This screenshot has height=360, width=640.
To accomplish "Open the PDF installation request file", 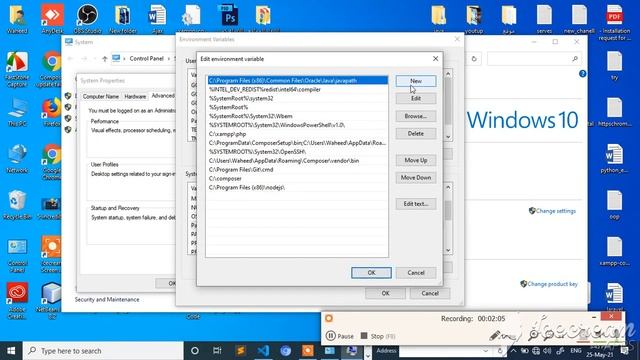I will pyautogui.click(x=615, y=22).
